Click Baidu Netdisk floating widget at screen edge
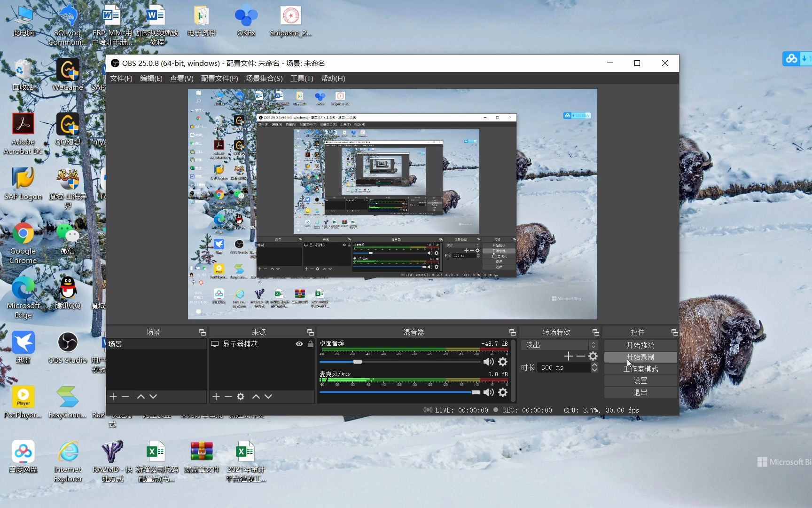812x508 pixels. point(797,59)
